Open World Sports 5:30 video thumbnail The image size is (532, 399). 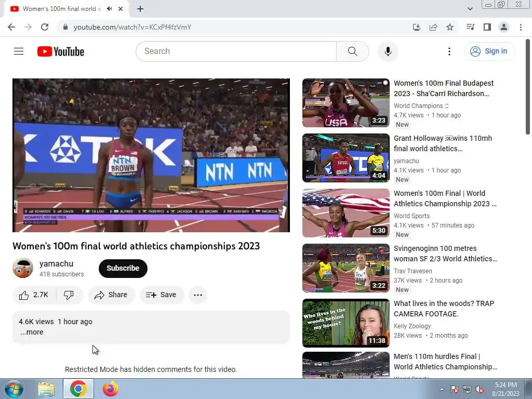(x=345, y=212)
